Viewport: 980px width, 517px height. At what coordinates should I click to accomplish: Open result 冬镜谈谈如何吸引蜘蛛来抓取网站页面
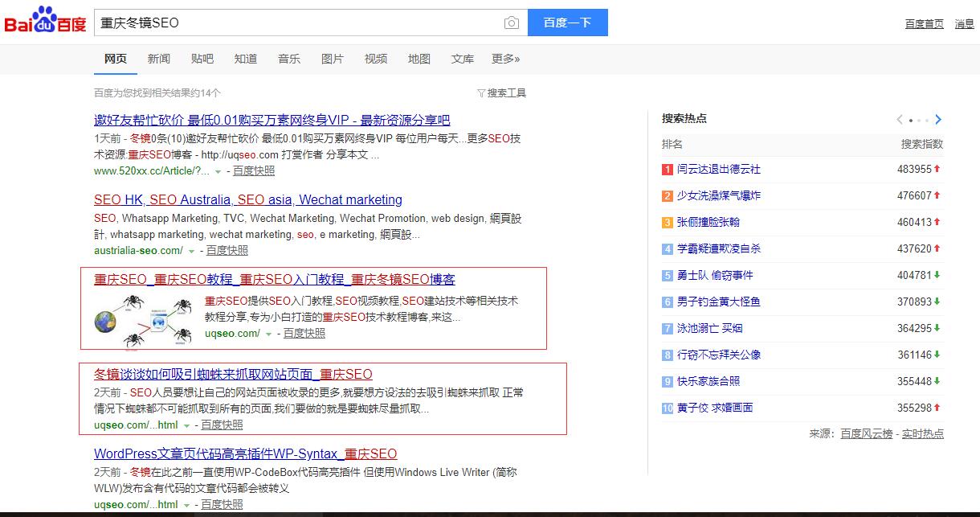pos(234,375)
